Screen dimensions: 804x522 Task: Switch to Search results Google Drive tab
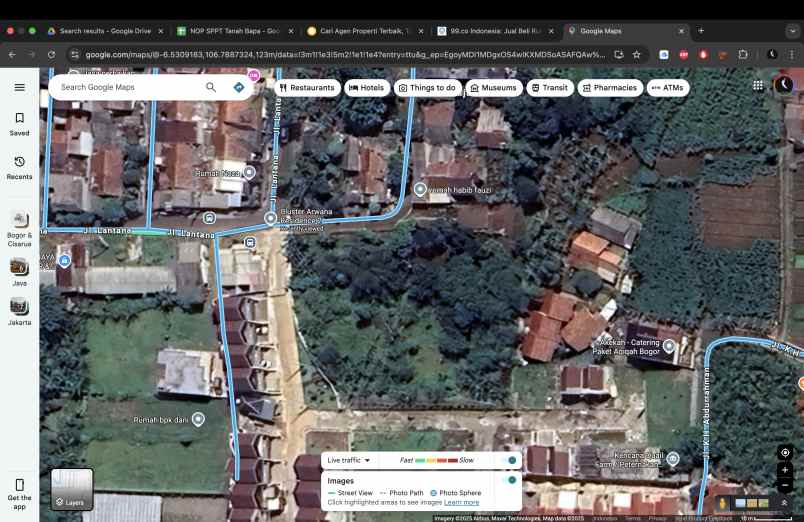coord(105,31)
